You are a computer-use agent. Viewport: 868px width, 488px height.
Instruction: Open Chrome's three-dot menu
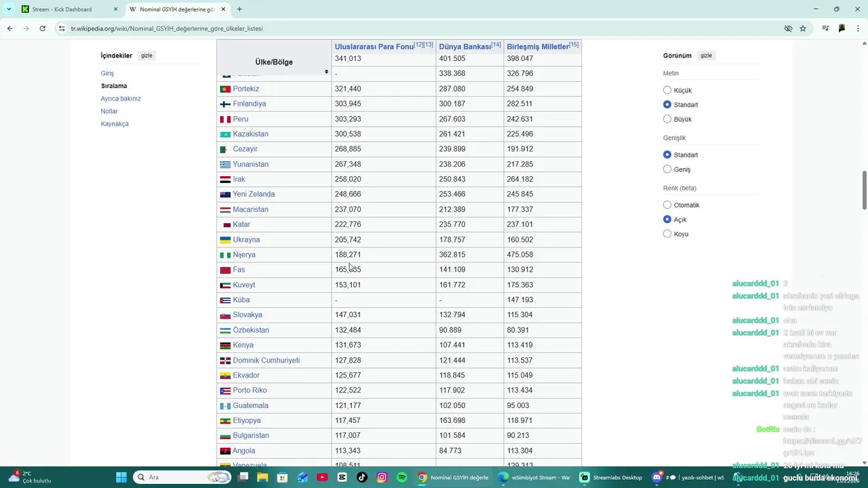pos(858,28)
